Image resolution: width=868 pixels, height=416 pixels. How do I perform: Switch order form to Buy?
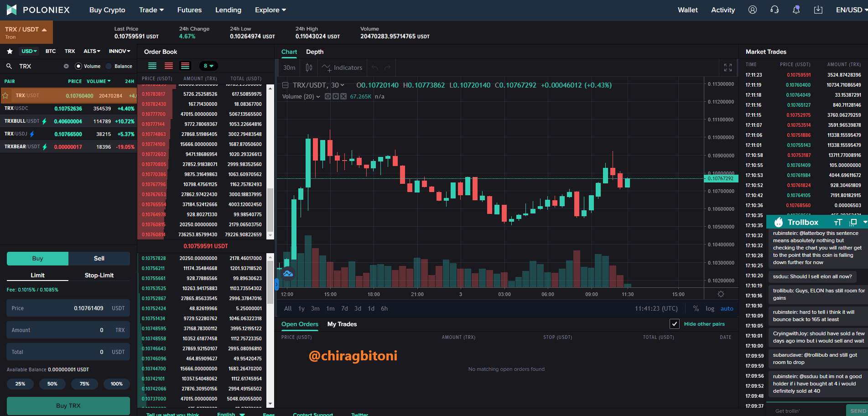pyautogui.click(x=37, y=258)
